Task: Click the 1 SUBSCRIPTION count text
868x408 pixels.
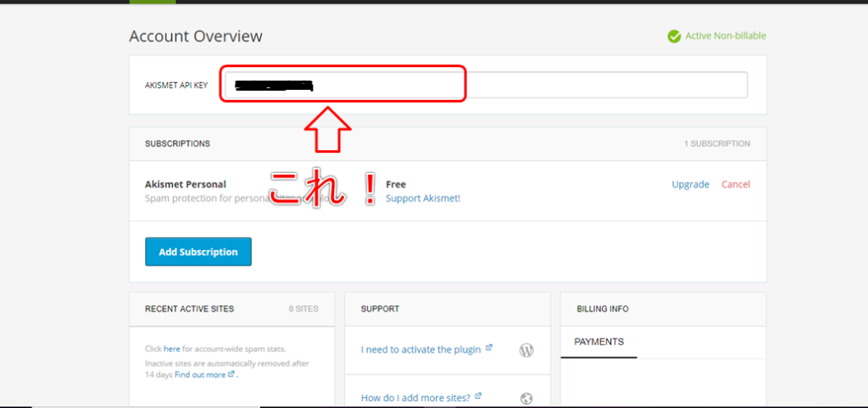Action: 717,143
